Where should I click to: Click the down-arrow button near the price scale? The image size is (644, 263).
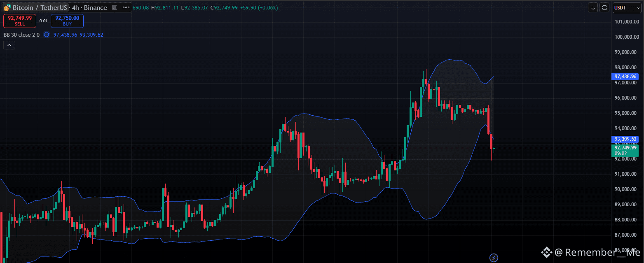(593, 7)
